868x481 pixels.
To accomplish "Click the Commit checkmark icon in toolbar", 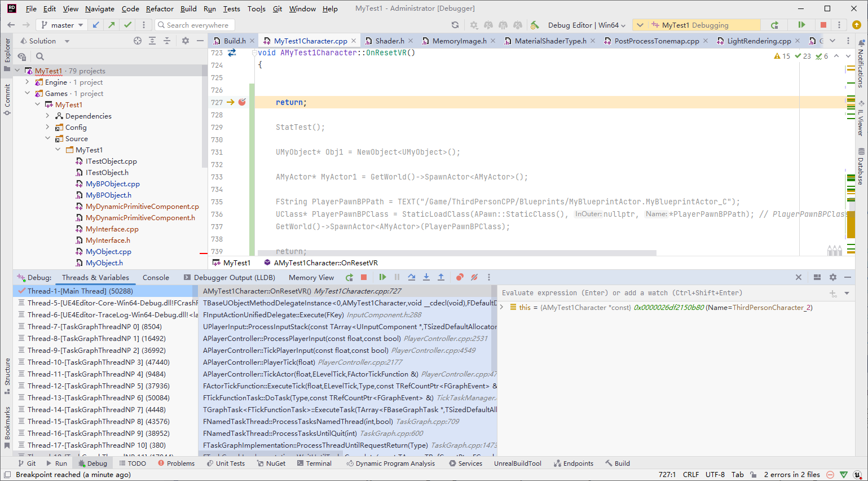I will [x=128, y=25].
